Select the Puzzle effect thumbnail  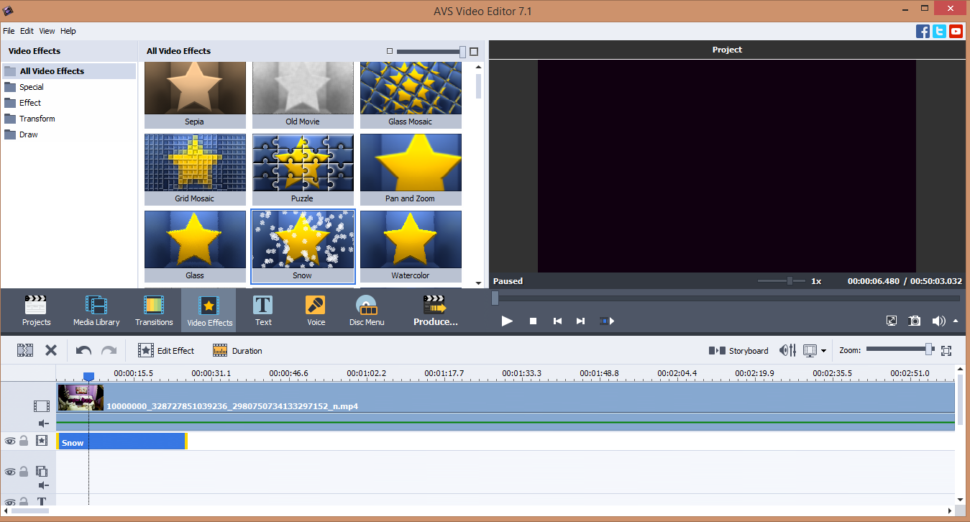point(303,169)
